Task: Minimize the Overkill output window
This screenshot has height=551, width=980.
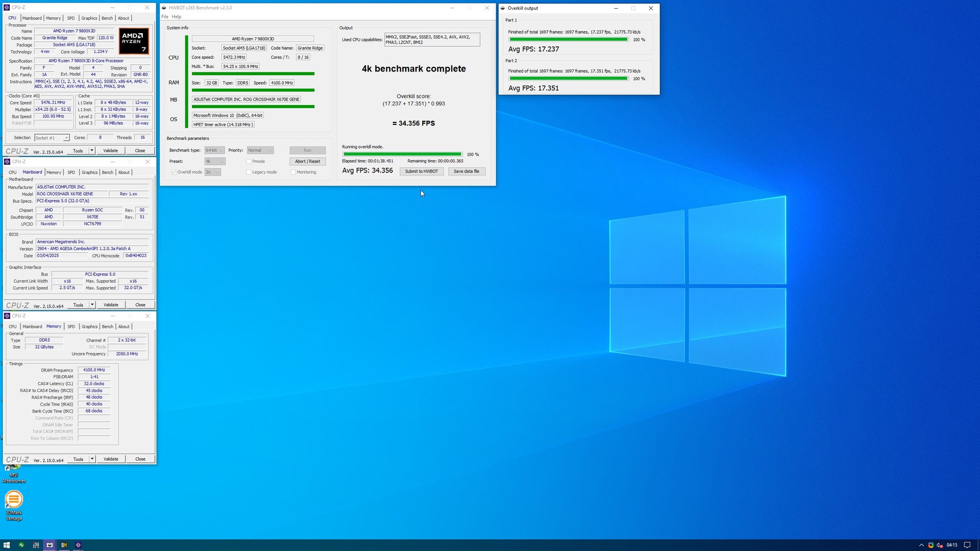Action: point(616,8)
